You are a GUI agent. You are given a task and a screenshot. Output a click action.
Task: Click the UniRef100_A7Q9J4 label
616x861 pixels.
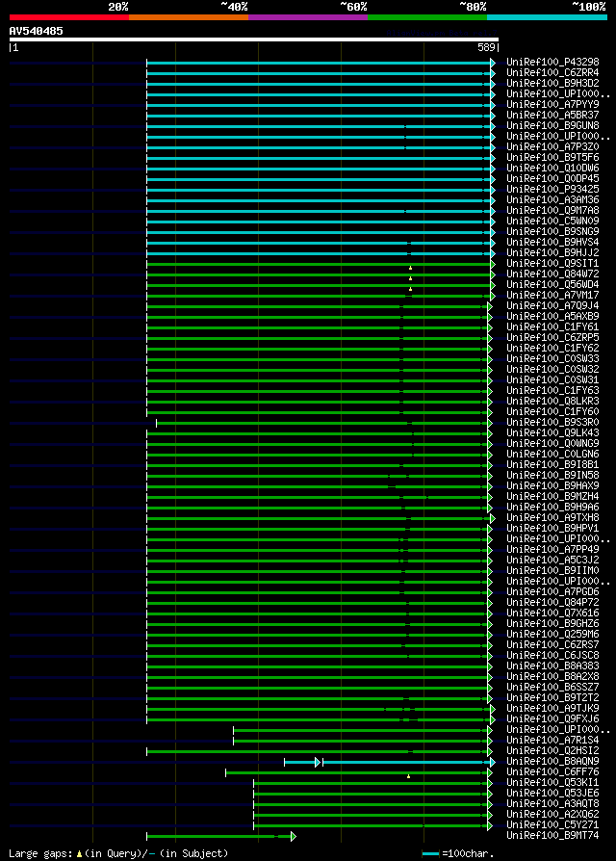click(552, 306)
